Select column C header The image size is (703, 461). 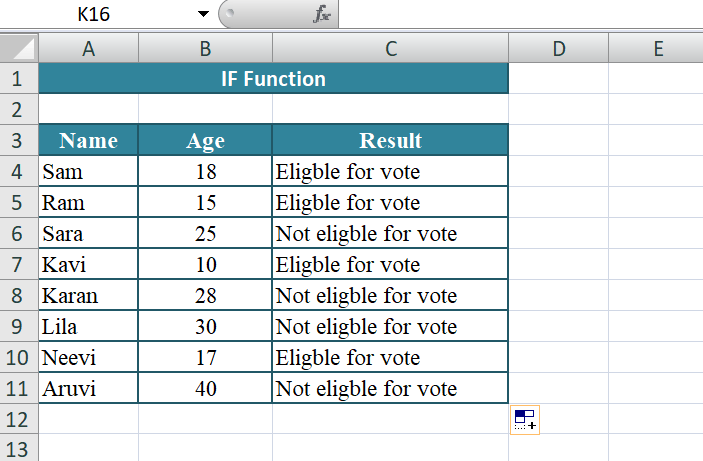[390, 48]
